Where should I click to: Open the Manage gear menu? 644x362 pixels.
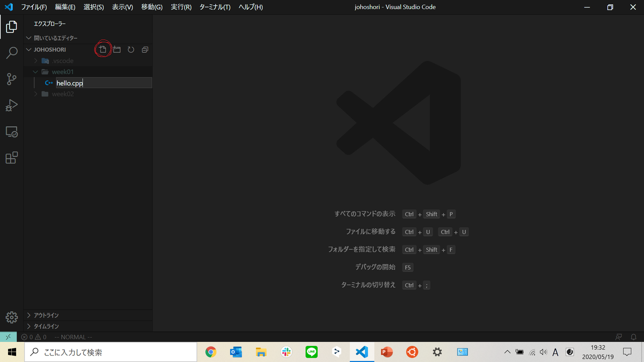[x=12, y=317]
